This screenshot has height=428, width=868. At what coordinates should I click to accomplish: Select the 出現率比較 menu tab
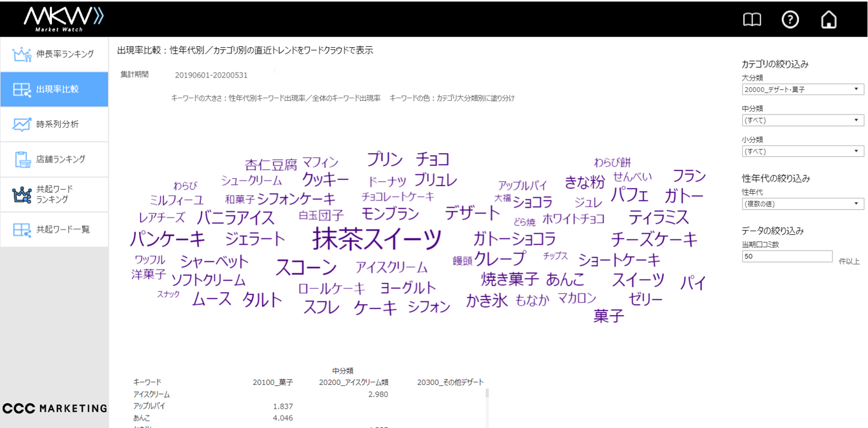pyautogui.click(x=55, y=89)
